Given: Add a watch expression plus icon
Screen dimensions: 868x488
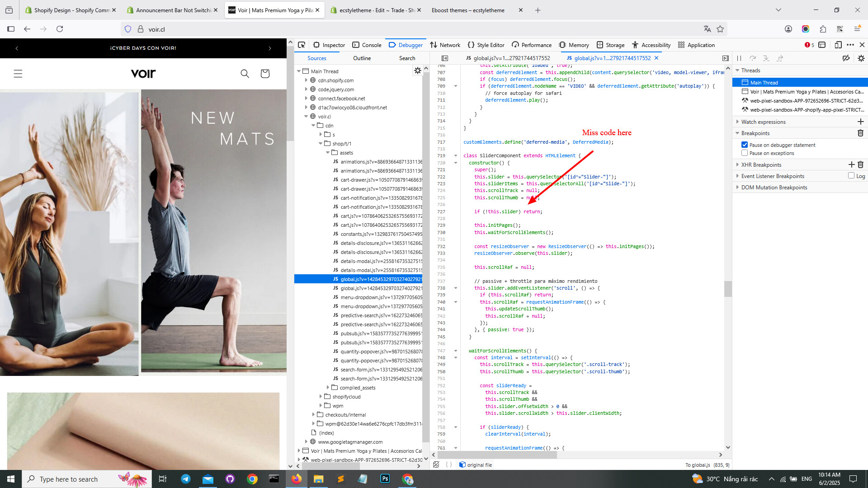Looking at the screenshot, I should [860, 122].
